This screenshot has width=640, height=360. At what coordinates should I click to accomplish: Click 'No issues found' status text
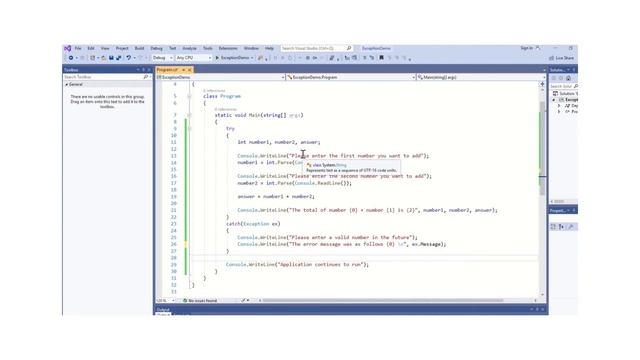(x=202, y=300)
